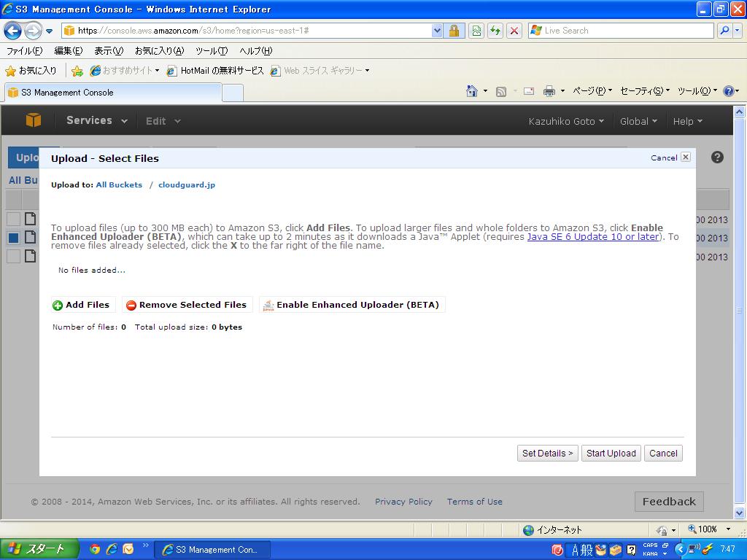Screen dimensions: 747x560
Task: Tick the bottom bucket row checkbox
Action: tap(13, 256)
